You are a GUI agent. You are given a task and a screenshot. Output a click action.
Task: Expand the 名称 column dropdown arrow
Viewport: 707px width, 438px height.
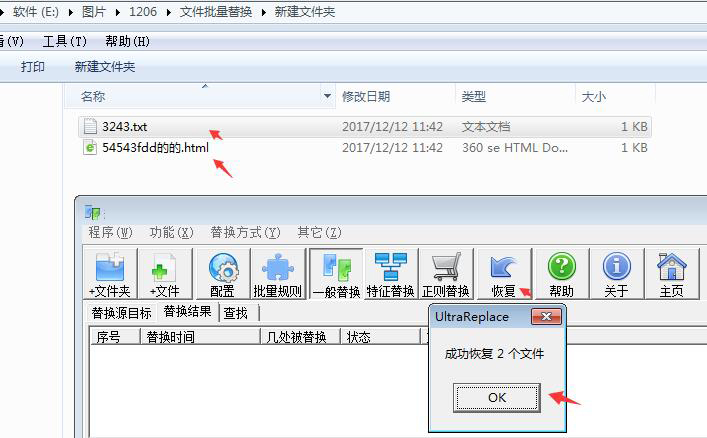(x=327, y=96)
